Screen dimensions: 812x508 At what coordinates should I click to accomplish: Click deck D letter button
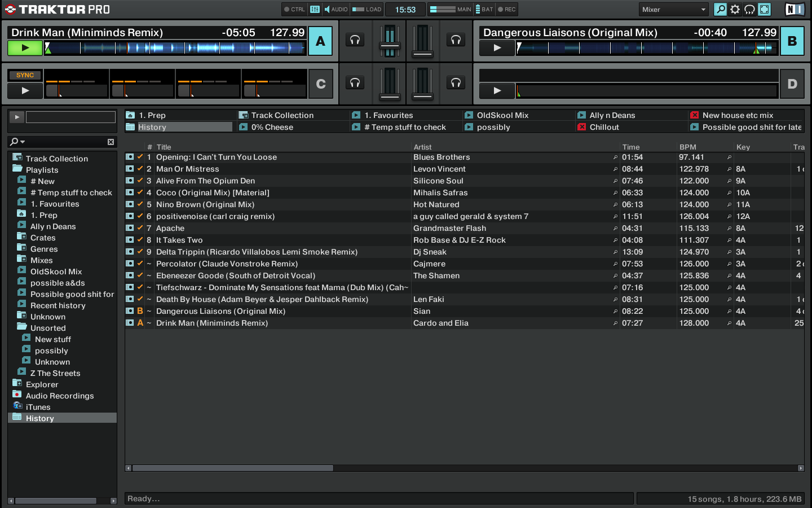pos(792,84)
